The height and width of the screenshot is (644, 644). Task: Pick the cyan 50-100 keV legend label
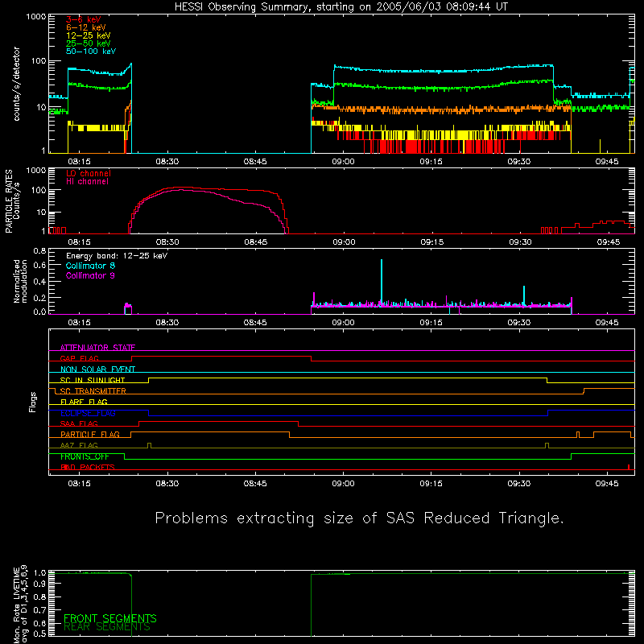(x=91, y=52)
